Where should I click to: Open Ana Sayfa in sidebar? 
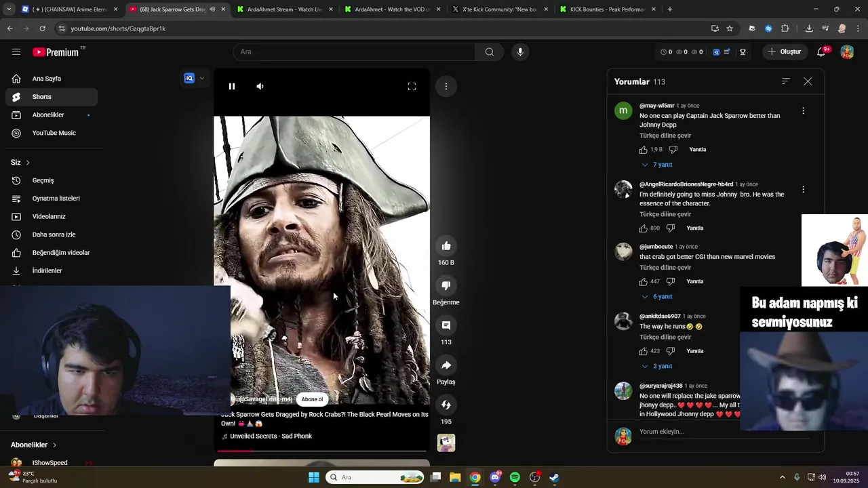(52, 79)
